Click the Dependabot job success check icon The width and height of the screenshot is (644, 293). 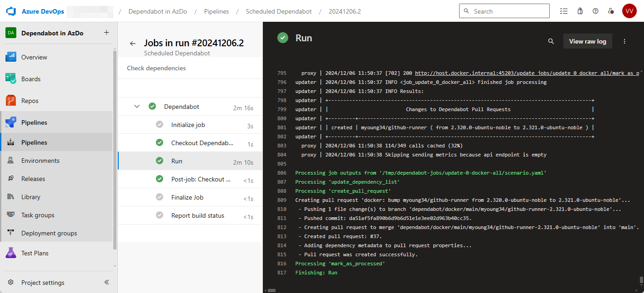pyautogui.click(x=152, y=106)
